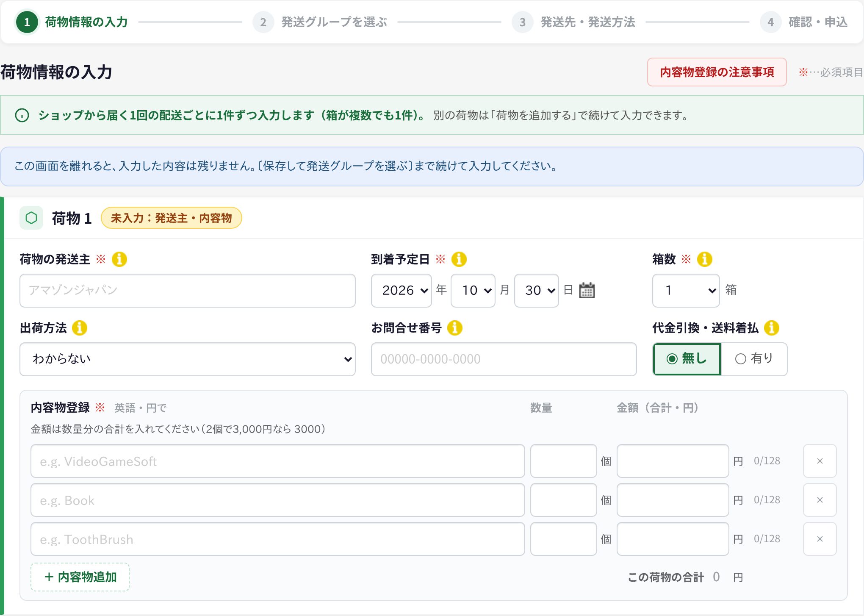Open the calendar date picker icon
Viewport: 864px width, 616px height.
pos(587,290)
